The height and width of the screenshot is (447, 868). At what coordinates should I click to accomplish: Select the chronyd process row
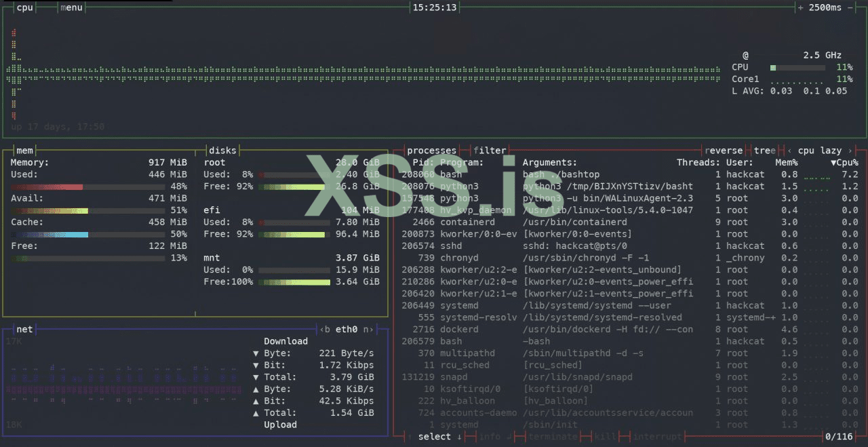(x=630, y=258)
